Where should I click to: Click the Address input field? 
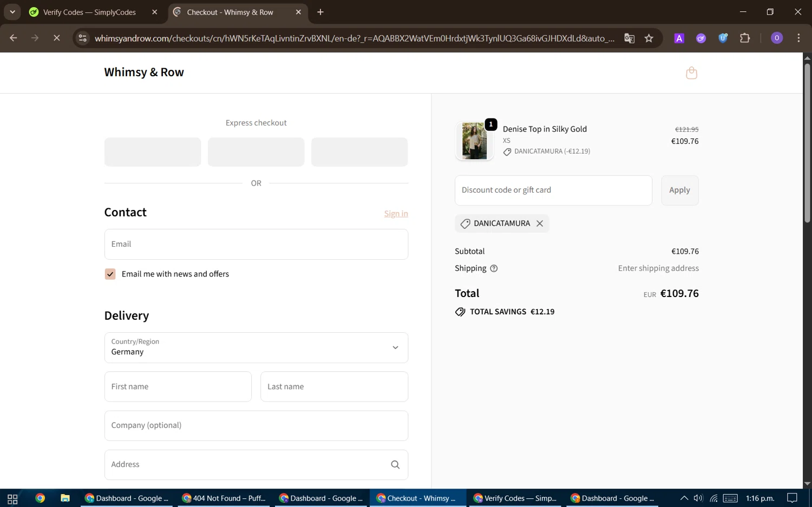coord(256,465)
